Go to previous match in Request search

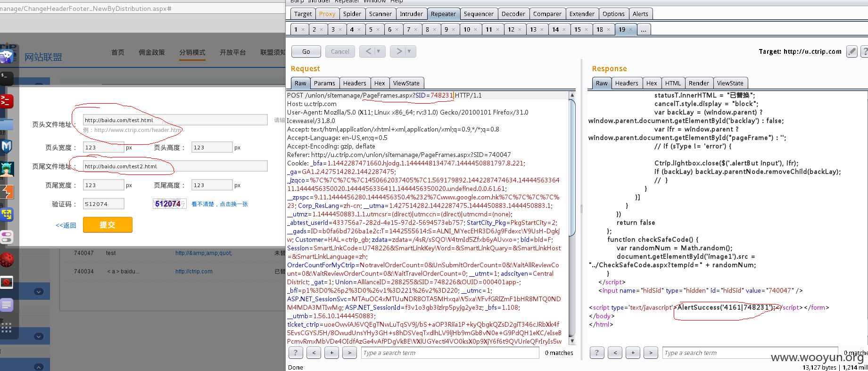[314, 353]
